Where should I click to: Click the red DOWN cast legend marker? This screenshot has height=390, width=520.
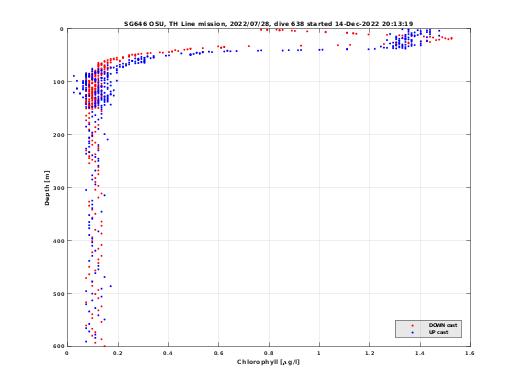[x=413, y=325]
